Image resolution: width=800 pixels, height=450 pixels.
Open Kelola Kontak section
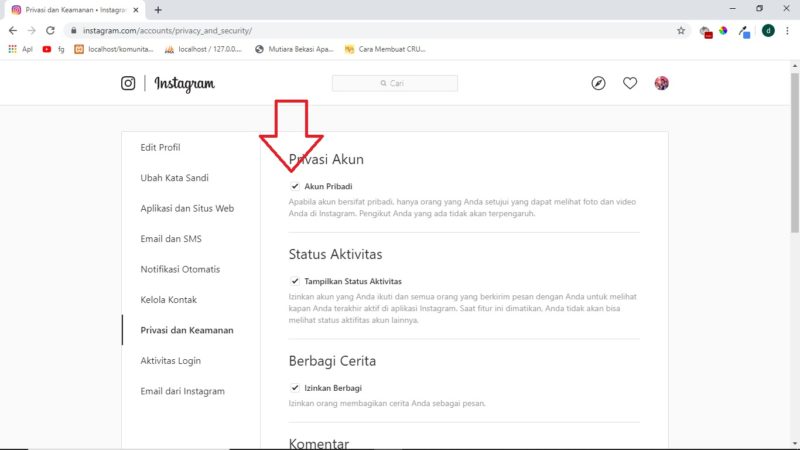click(168, 300)
